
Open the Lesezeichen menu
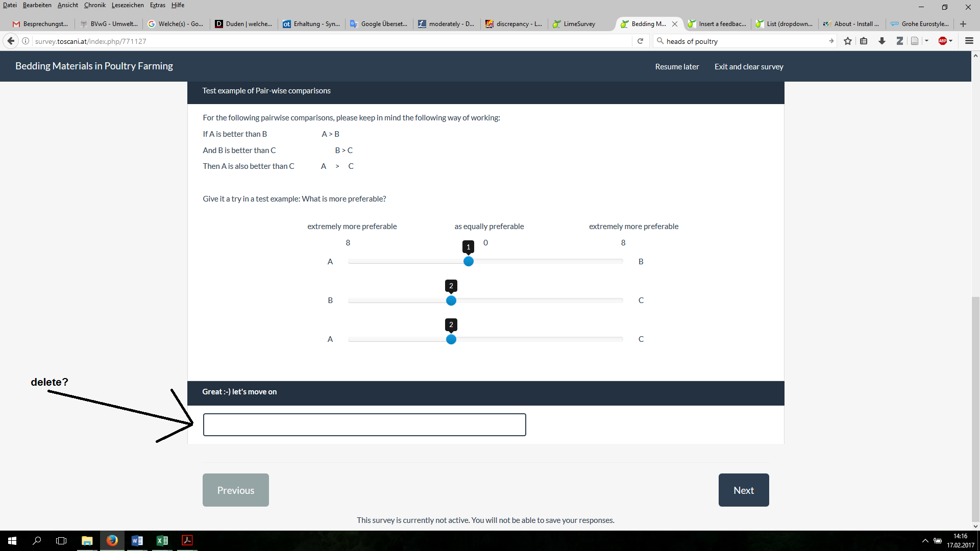128,5
